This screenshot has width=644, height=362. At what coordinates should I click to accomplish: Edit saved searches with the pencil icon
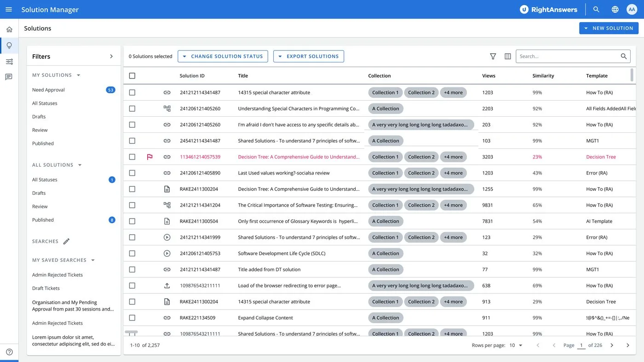tap(66, 241)
